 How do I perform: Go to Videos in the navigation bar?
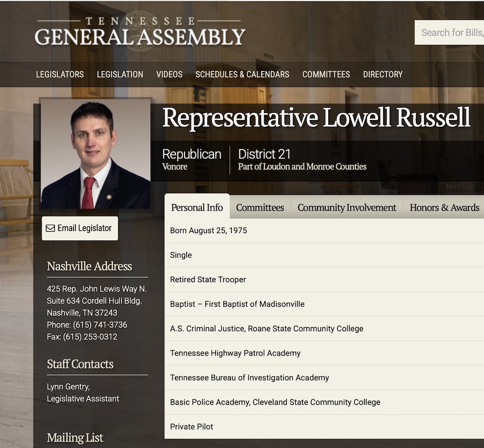pos(169,75)
